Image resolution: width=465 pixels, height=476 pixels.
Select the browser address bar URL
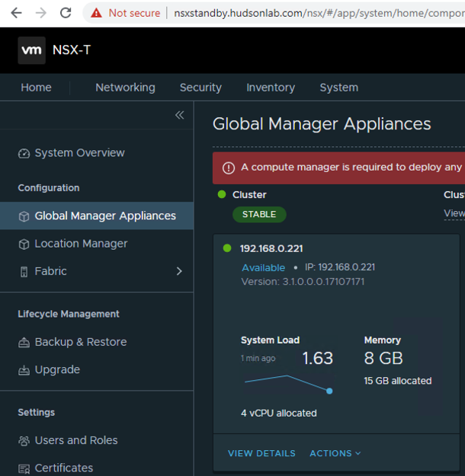coord(319,13)
